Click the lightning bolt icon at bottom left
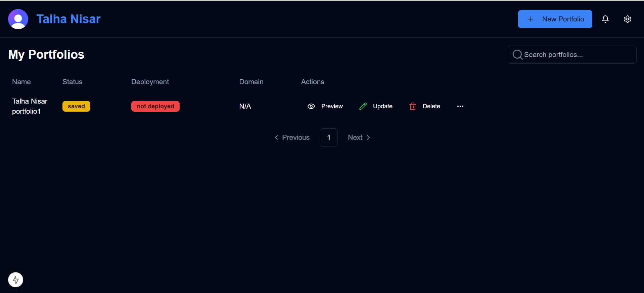644x293 pixels. point(16,280)
